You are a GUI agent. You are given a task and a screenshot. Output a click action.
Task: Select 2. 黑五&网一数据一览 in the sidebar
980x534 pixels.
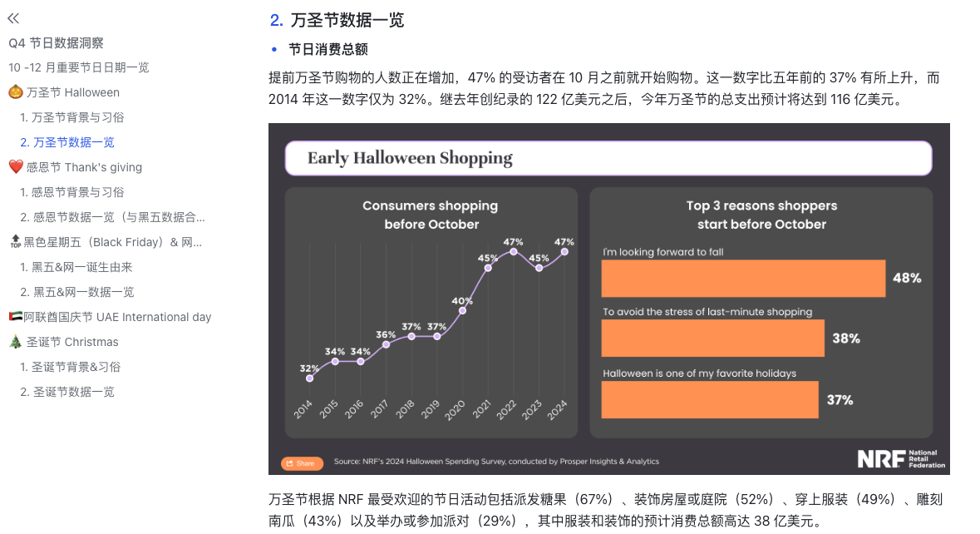(x=81, y=292)
